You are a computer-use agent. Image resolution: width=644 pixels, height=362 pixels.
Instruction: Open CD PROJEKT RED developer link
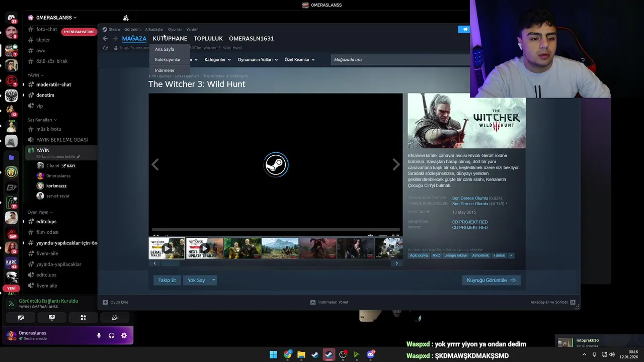[469, 222]
